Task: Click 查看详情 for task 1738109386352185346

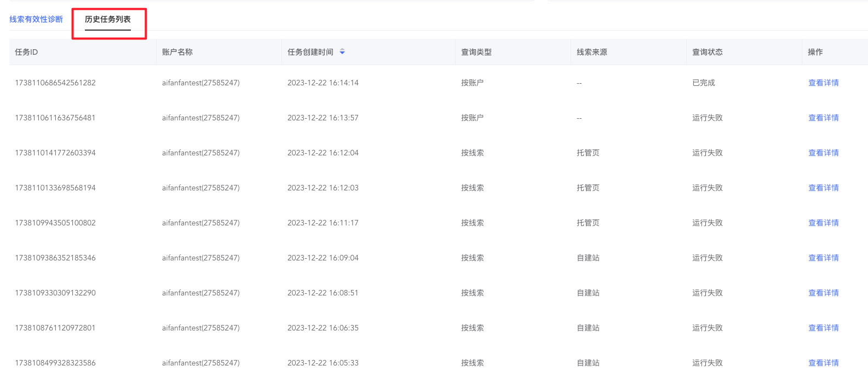Action: pos(823,258)
